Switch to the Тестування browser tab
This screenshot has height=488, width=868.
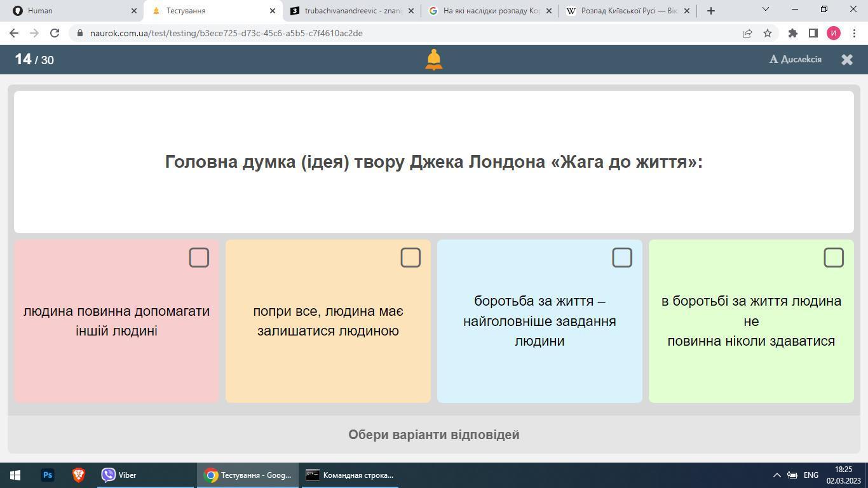[x=213, y=11]
